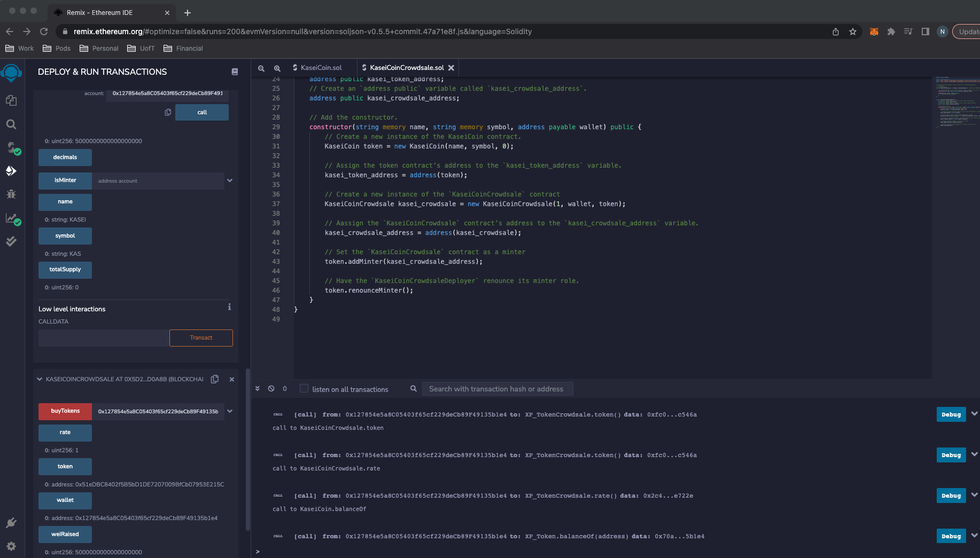Click the minimap code overview strip

tap(956, 107)
